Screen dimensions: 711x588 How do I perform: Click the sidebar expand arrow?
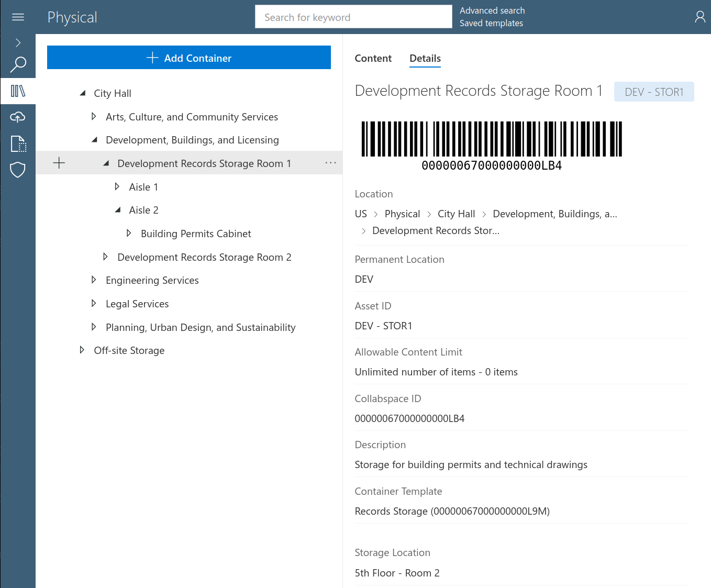click(x=18, y=42)
